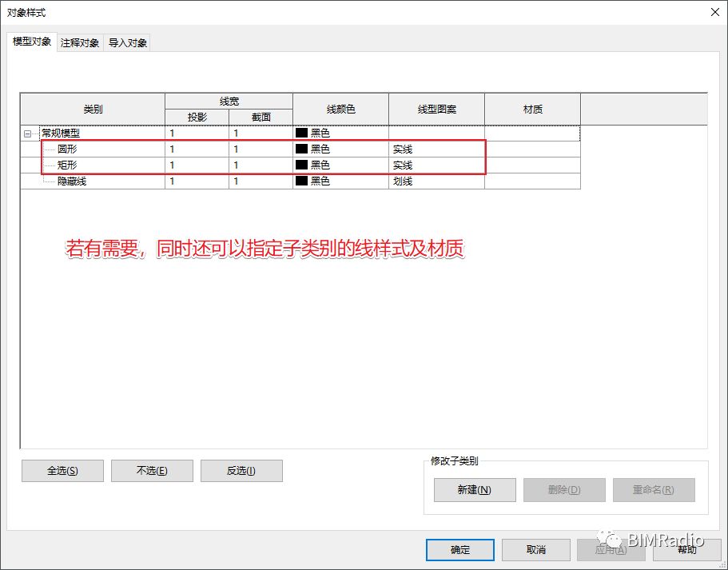Close the 对象样式 dialog window
The height and width of the screenshot is (570, 728).
coord(715,12)
